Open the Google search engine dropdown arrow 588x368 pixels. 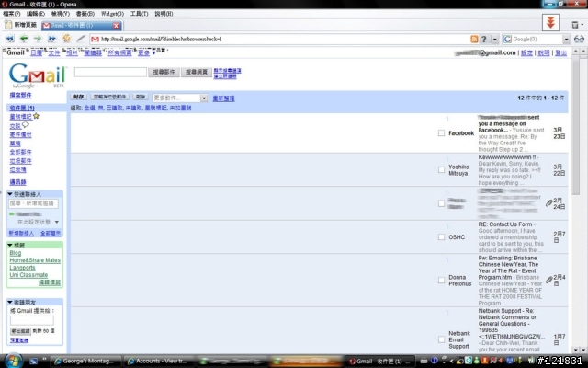point(566,39)
